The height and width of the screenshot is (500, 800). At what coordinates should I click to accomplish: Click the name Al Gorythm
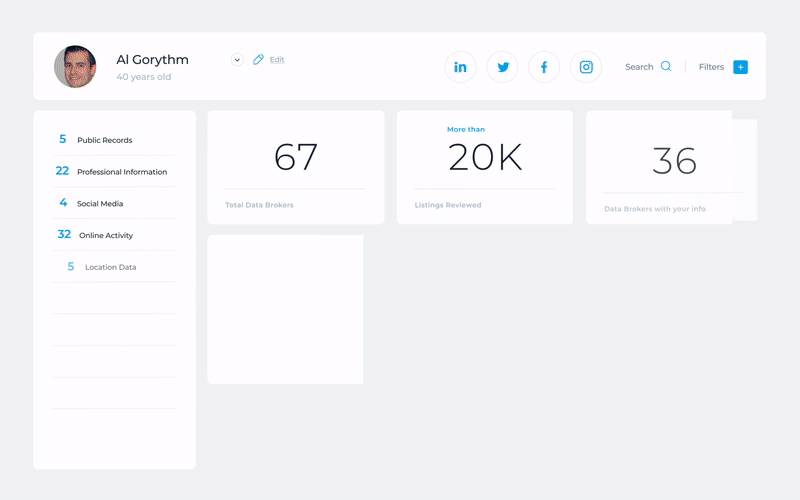click(x=153, y=60)
